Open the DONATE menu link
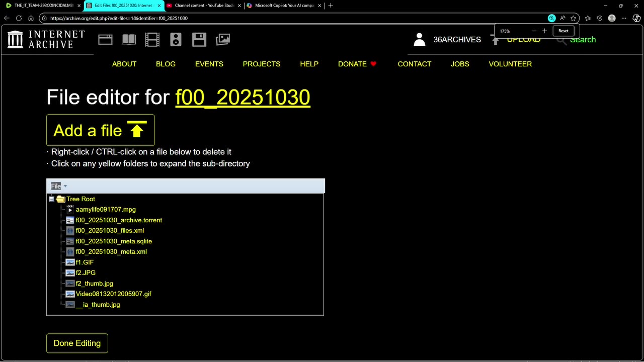Image resolution: width=644 pixels, height=362 pixels. click(x=357, y=64)
